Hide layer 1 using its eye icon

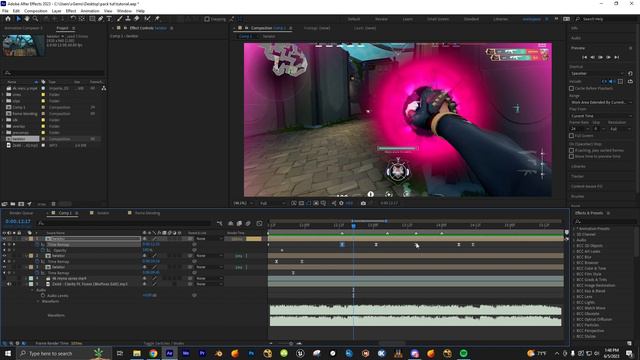4,238
